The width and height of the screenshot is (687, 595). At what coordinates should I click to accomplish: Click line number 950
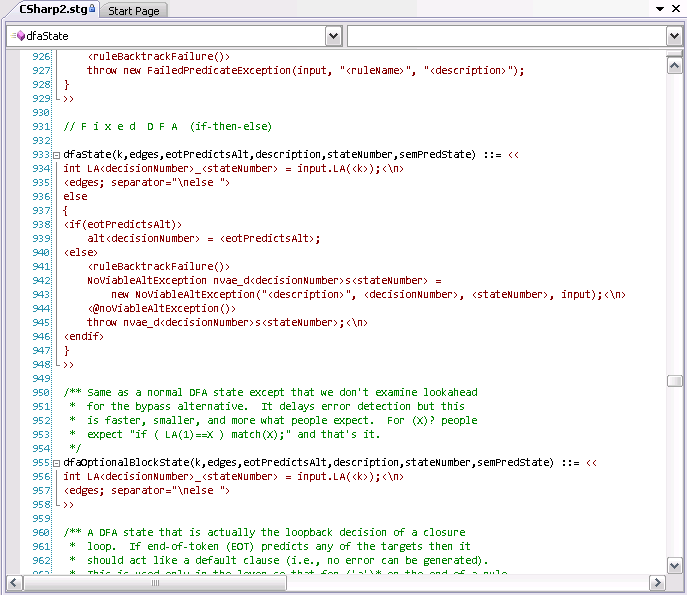tap(41, 393)
